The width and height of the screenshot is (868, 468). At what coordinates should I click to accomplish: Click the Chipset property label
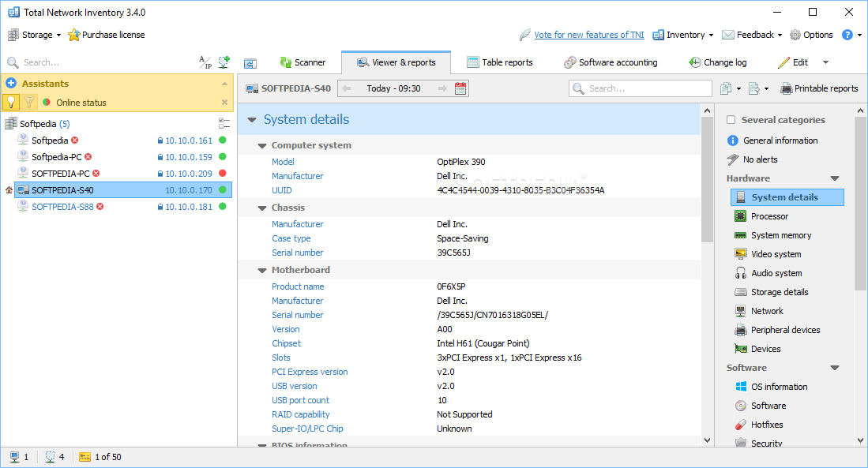point(286,343)
